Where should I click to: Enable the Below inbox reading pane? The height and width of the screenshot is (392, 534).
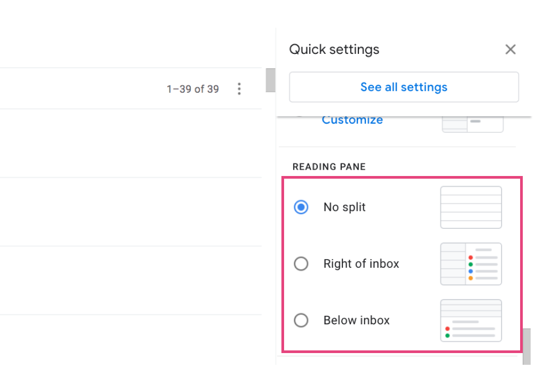pos(301,320)
